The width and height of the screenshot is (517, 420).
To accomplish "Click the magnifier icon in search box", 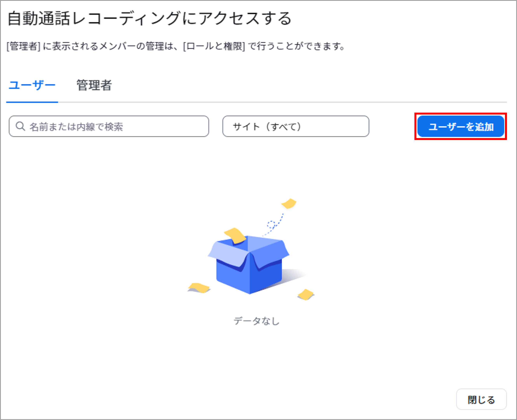I will click(20, 126).
